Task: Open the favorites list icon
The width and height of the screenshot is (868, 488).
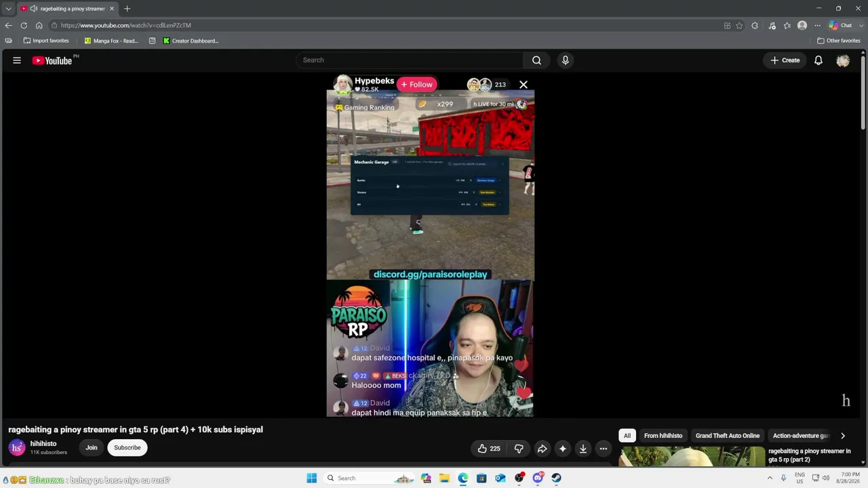Action: [787, 26]
